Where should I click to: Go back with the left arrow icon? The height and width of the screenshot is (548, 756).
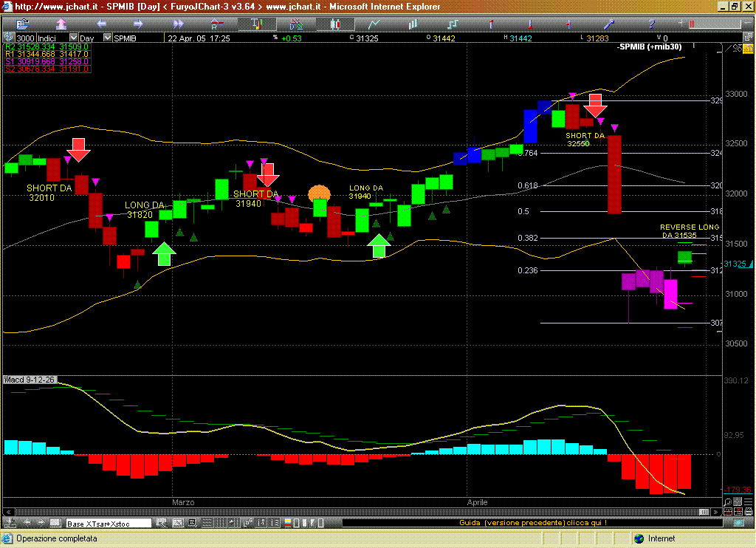[x=100, y=24]
